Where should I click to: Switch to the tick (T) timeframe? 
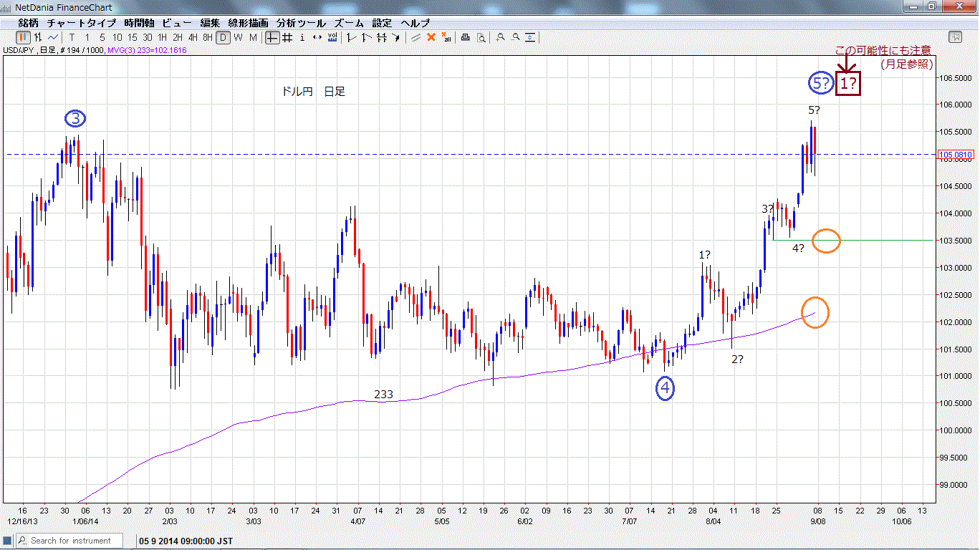click(x=72, y=37)
